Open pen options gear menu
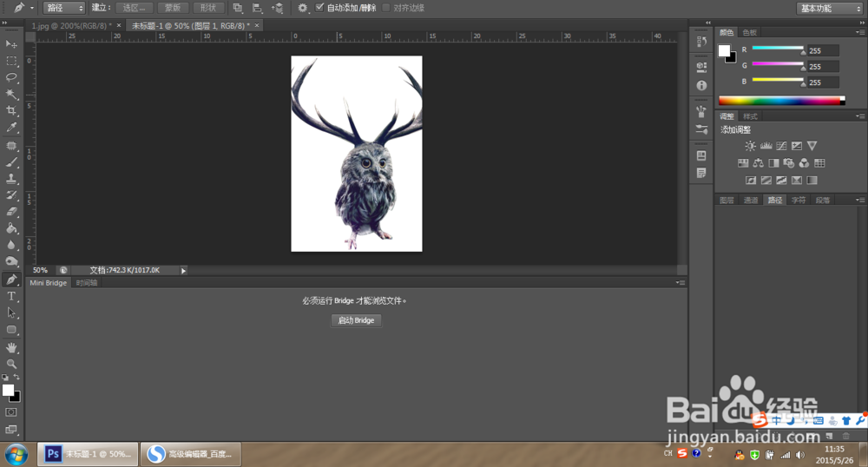868x467 pixels. (x=302, y=8)
